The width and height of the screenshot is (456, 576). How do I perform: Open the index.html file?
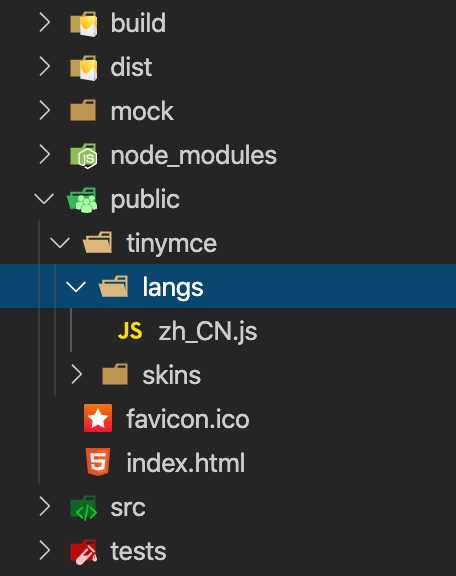(x=186, y=462)
